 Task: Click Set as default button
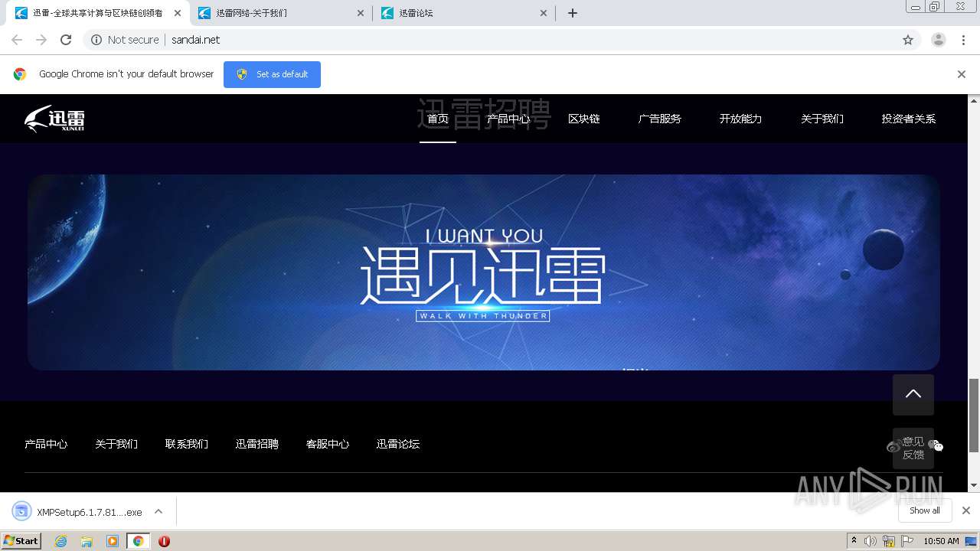tap(272, 74)
